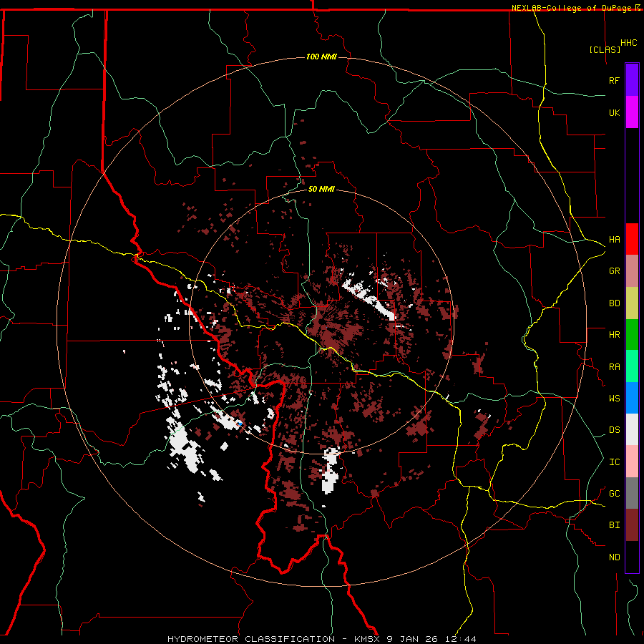
Task: Click the UK legend label
Action: click(614, 112)
